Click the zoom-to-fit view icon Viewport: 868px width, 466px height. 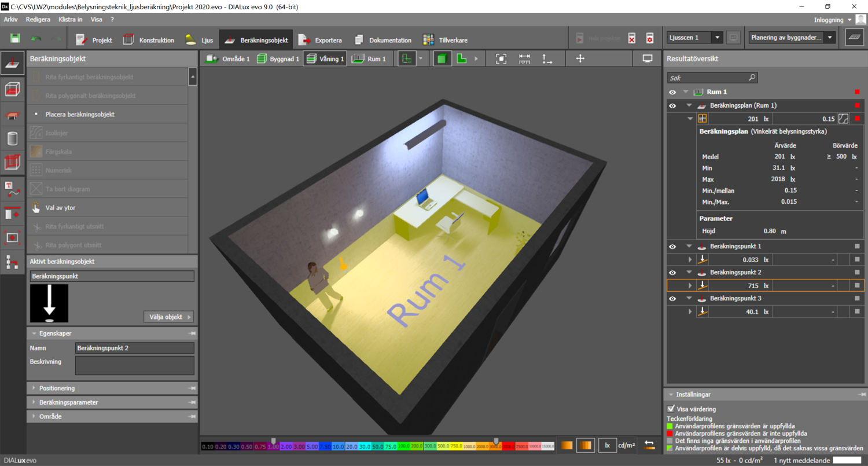(501, 59)
